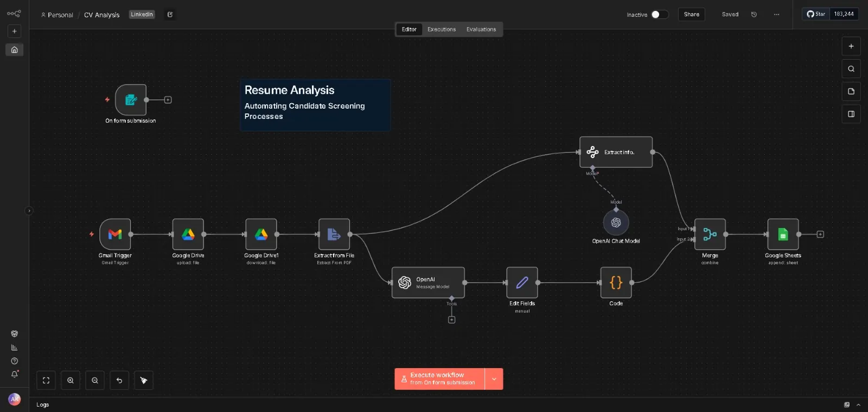Click the plus button in left sidebar

(15, 31)
